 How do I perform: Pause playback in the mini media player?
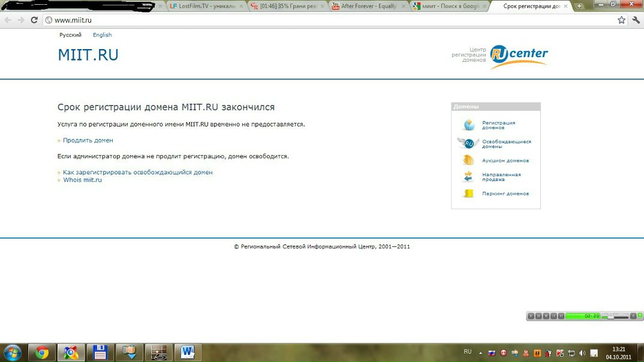pos(538,316)
